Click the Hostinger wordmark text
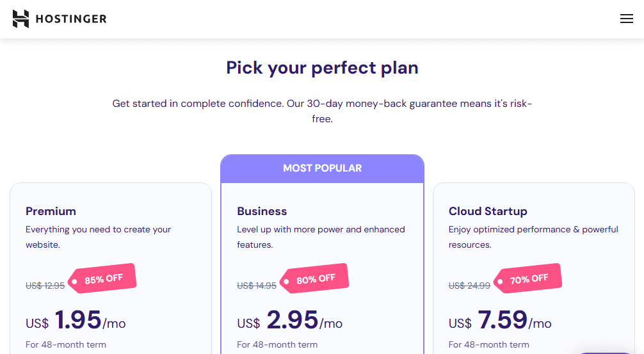This screenshot has height=354, width=644. (x=71, y=19)
